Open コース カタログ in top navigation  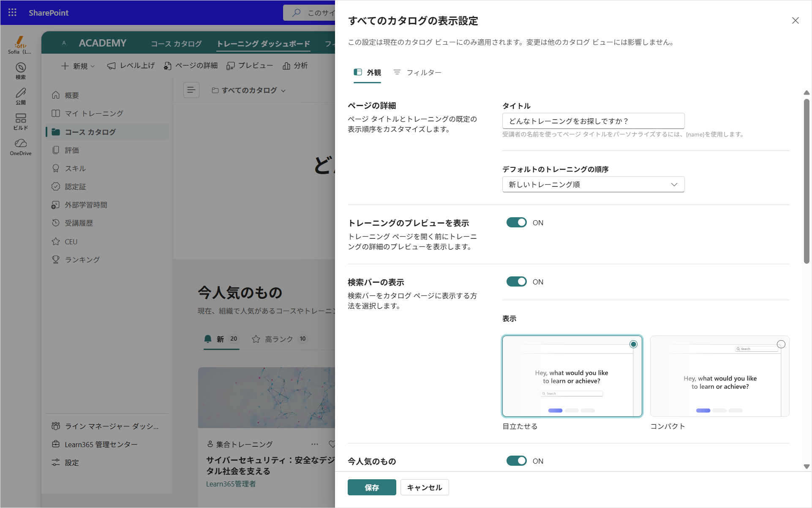pyautogui.click(x=176, y=44)
